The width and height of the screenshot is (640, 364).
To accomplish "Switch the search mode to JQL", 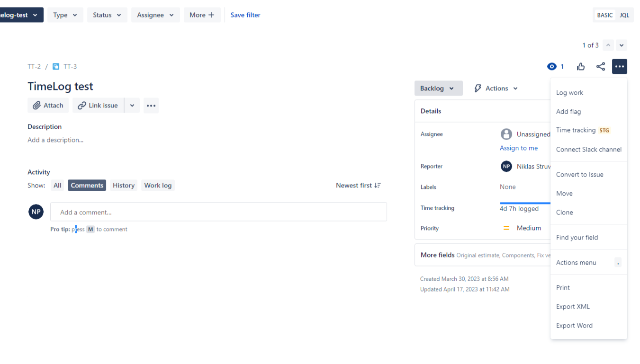I will point(624,15).
